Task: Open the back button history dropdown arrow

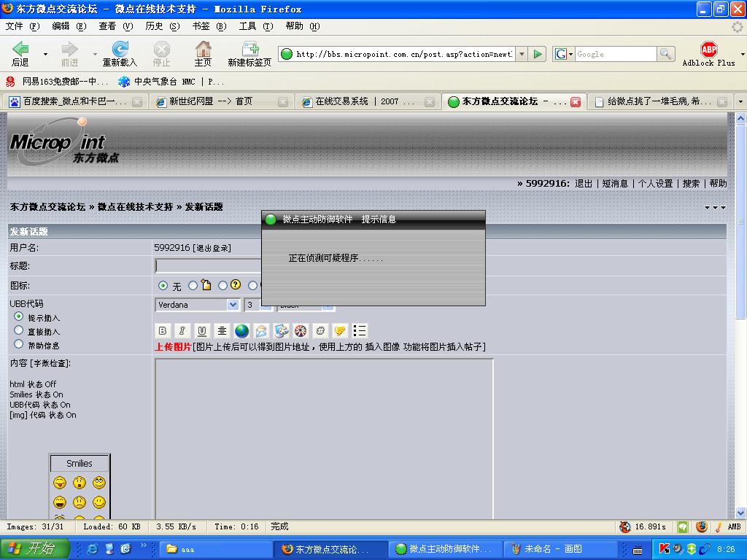Action: [x=46, y=54]
